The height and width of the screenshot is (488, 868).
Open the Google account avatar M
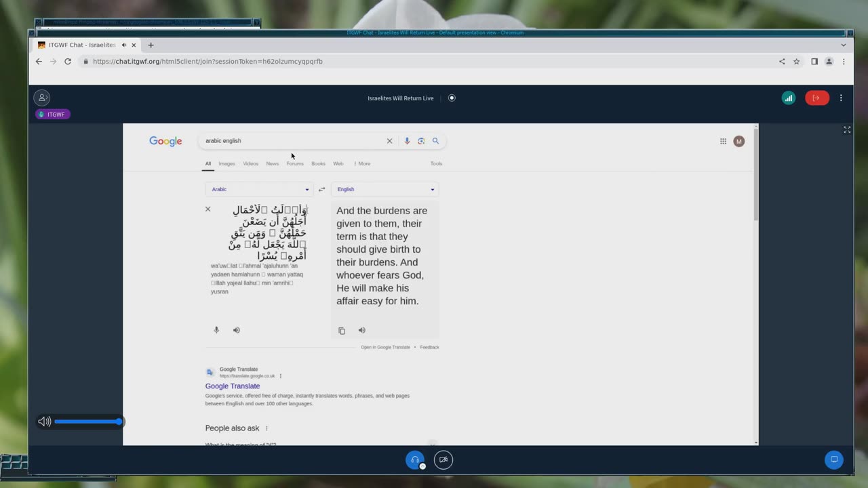click(x=739, y=141)
